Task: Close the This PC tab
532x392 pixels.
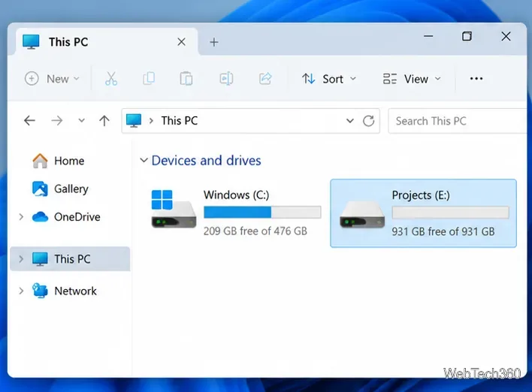Action: coord(182,42)
